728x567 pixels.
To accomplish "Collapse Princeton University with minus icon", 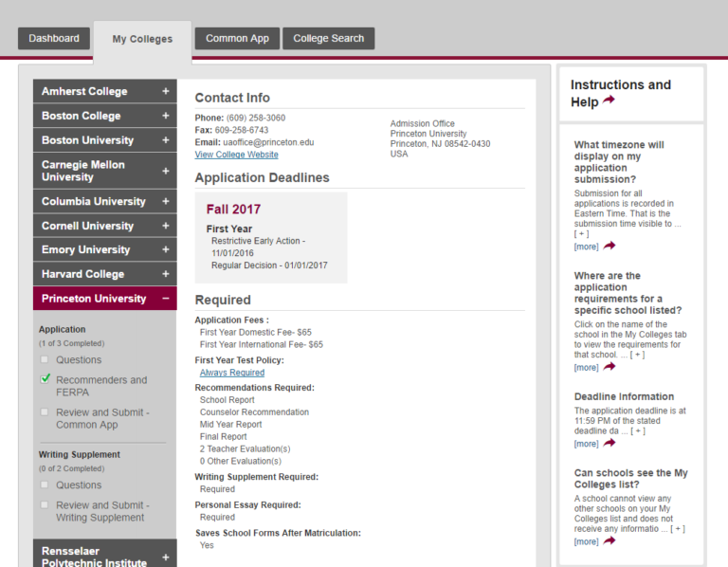I will [165, 299].
